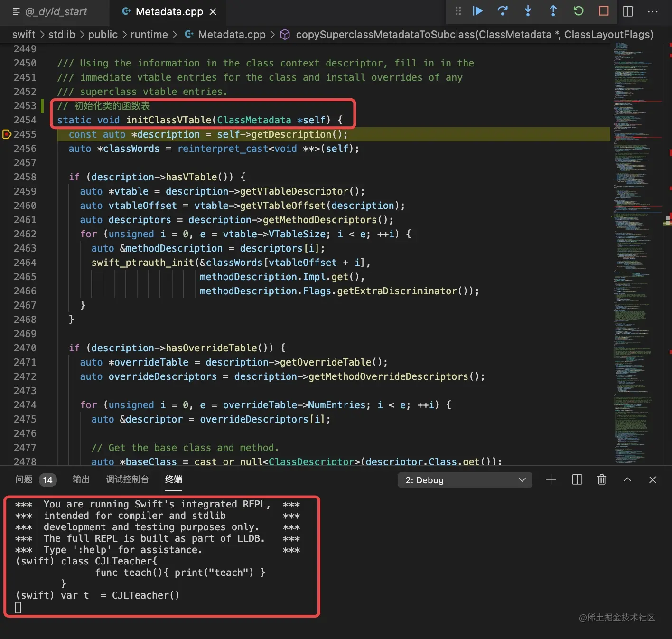
Task: Select the 终端 panel tab
Action: pos(174,479)
